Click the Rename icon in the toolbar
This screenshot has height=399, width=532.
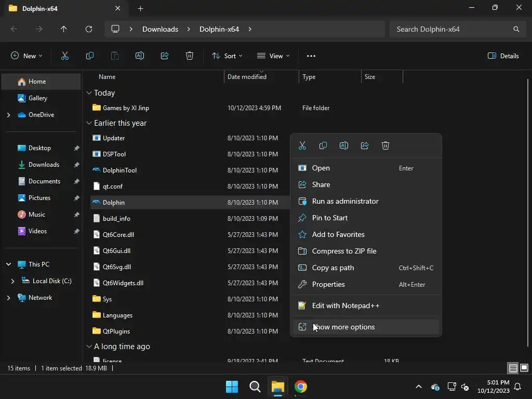coord(140,56)
